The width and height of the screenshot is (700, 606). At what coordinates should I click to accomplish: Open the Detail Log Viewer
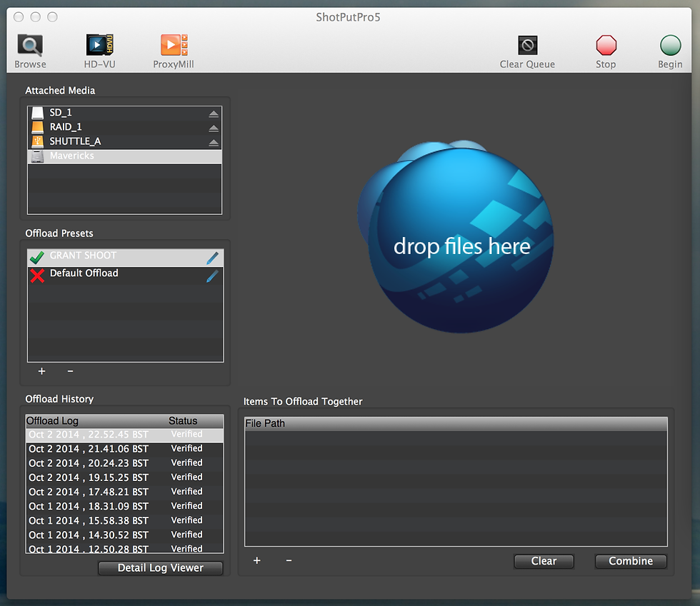pos(160,567)
